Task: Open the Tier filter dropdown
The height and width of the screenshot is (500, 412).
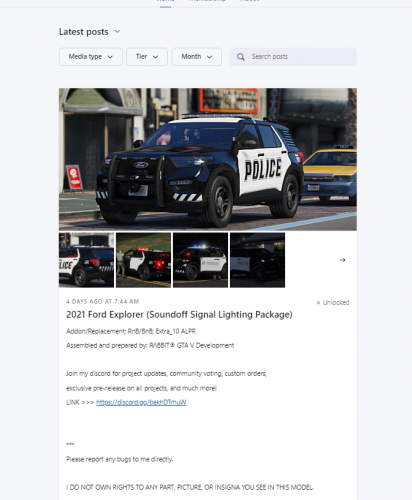Action: pos(147,57)
